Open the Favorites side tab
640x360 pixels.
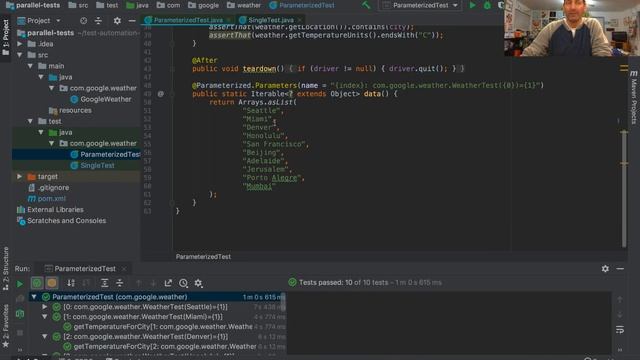coord(5,326)
